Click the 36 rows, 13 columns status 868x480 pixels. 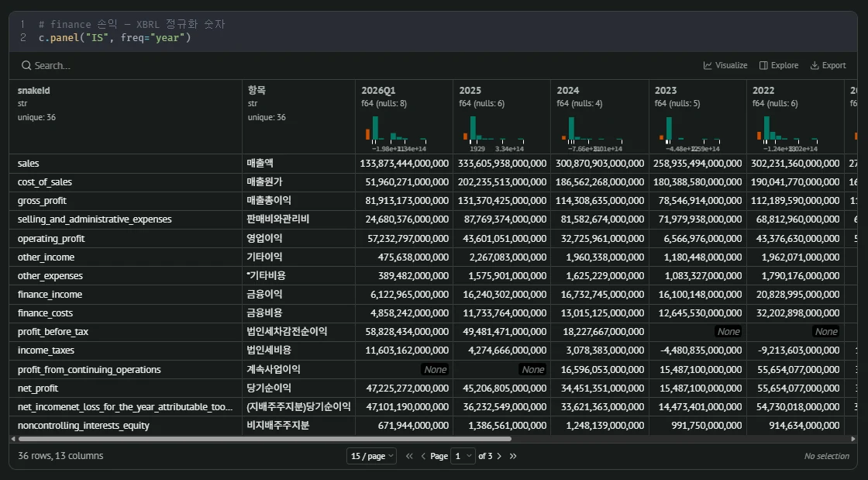pyautogui.click(x=61, y=456)
